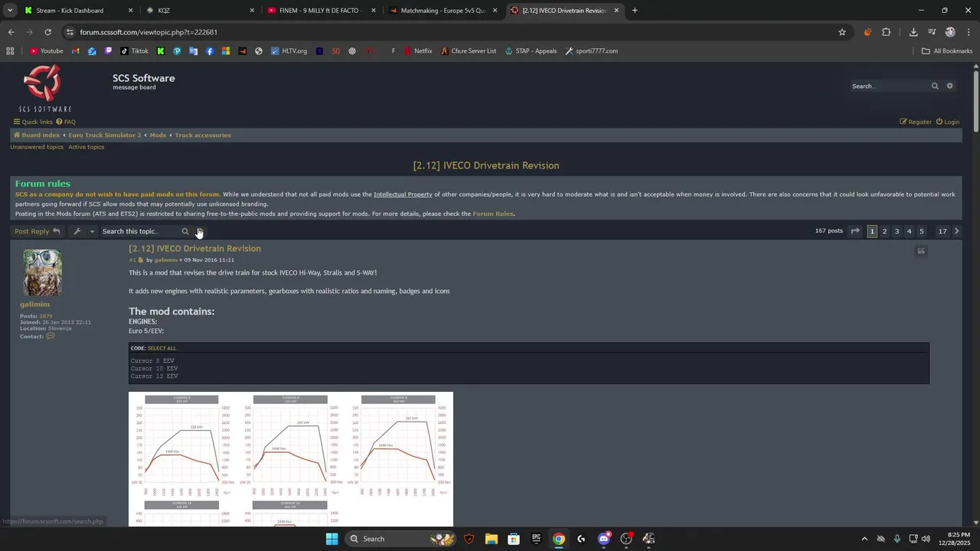Click Unanswered topics link
980x551 pixels.
pos(37,147)
